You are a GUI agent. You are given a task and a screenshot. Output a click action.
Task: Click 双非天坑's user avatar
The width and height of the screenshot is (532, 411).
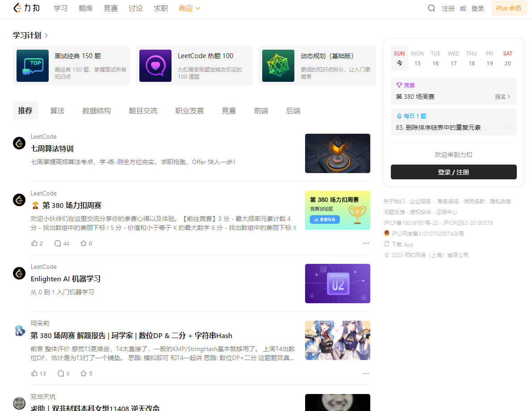(19, 403)
